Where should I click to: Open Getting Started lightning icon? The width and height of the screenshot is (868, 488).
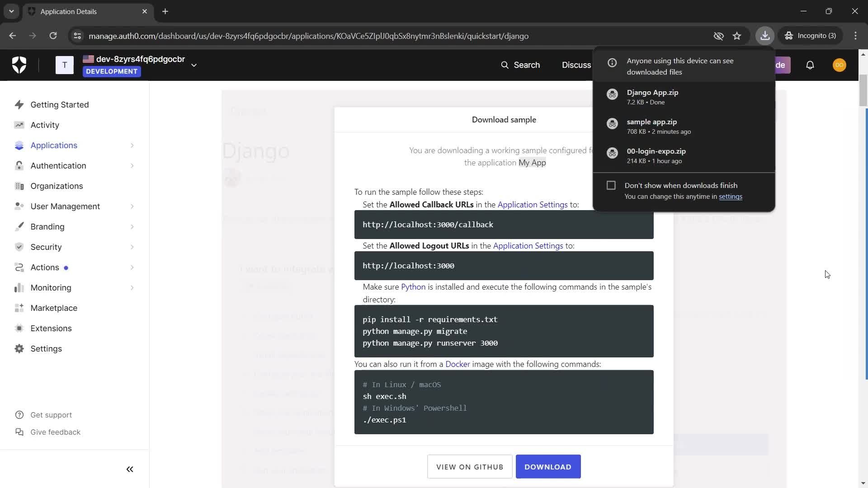(x=19, y=105)
